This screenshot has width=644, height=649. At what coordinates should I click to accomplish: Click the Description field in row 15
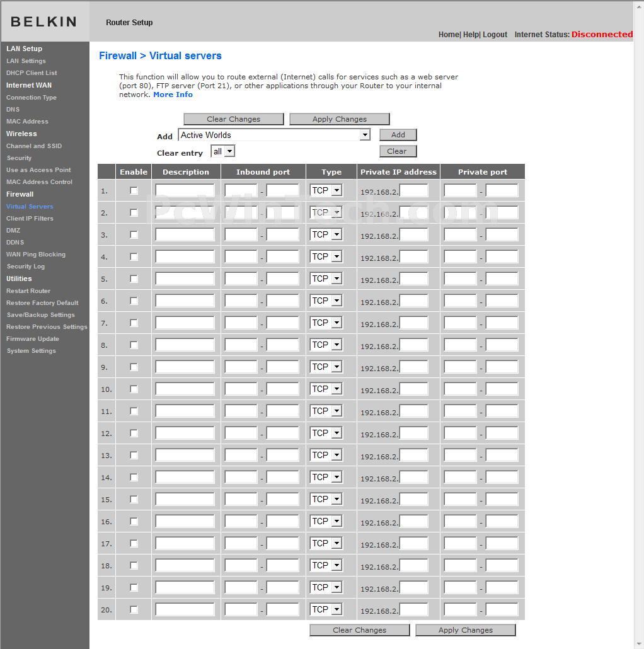coord(185,499)
